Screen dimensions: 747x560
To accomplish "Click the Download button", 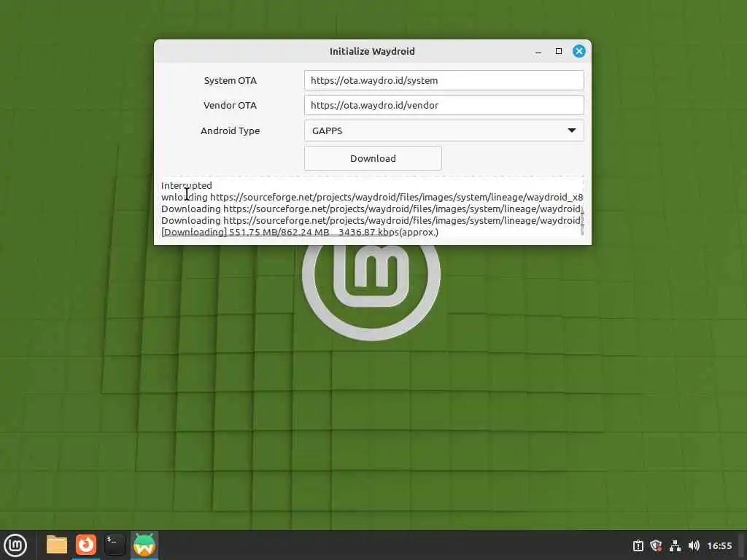I will coord(373,158).
